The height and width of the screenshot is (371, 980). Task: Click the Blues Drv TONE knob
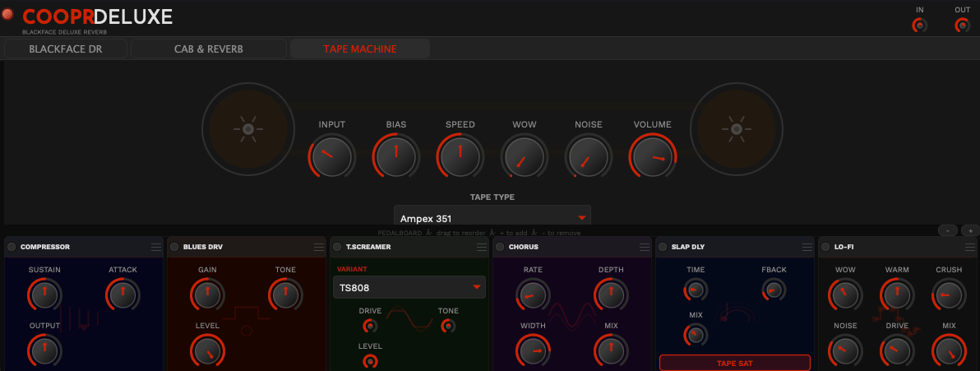[x=285, y=295]
